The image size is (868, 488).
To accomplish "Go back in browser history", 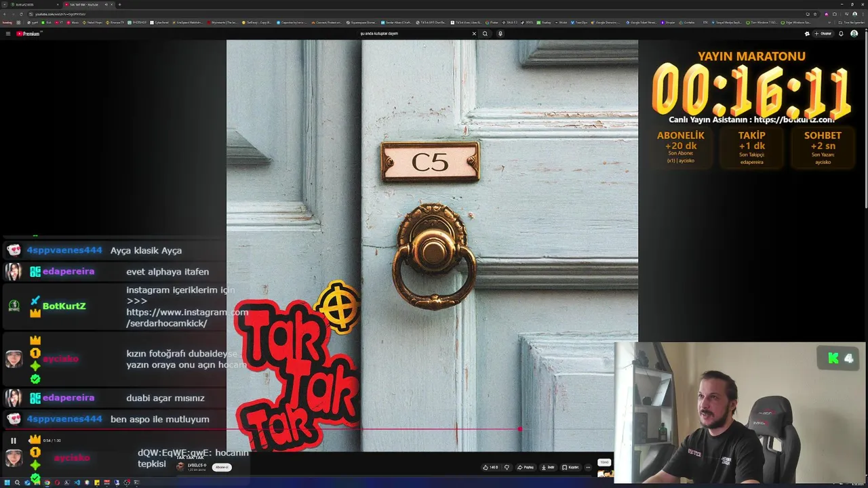I will 5,14.
